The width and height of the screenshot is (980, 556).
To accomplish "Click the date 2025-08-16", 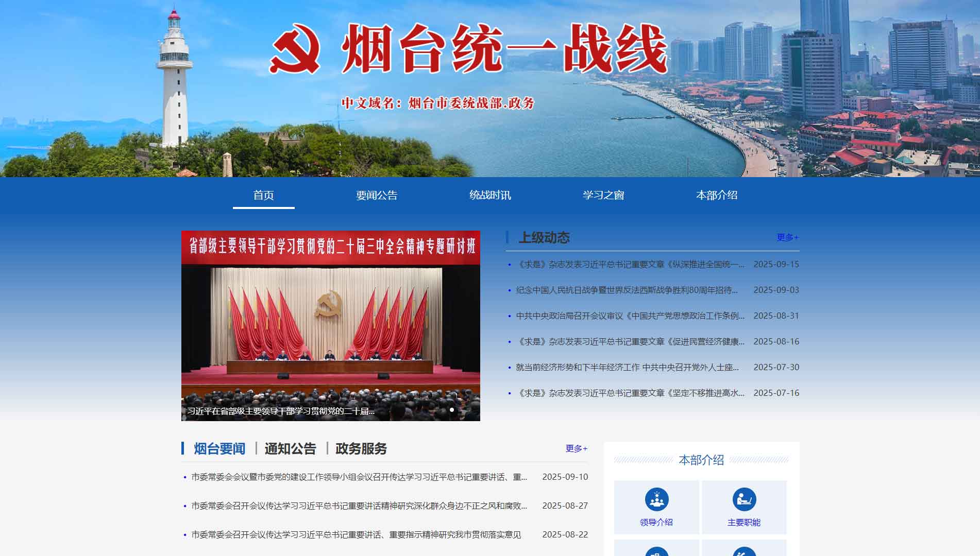I will (776, 341).
